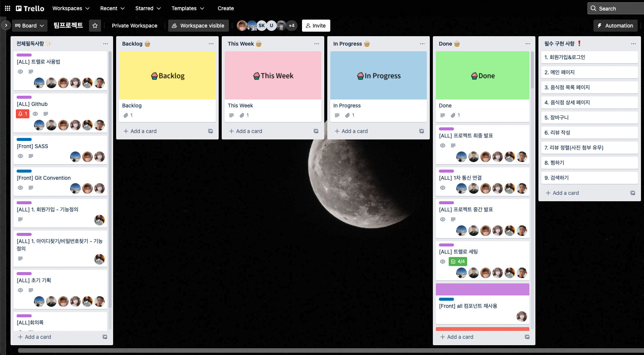Click the description icon on [ALL] 초기 기획 card
The width and height of the screenshot is (644, 355).
(x=31, y=290)
